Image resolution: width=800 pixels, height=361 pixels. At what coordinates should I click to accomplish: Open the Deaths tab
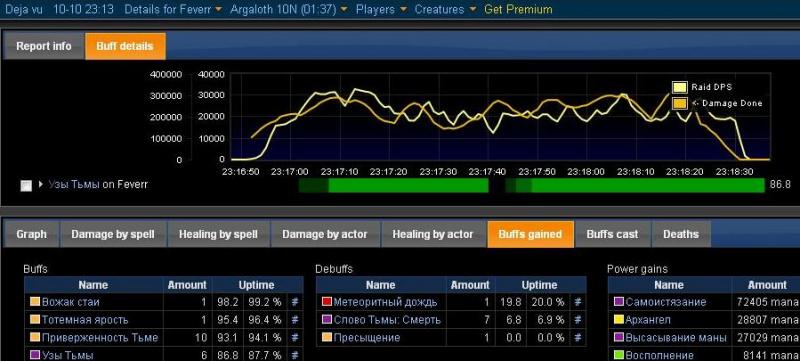(x=681, y=234)
